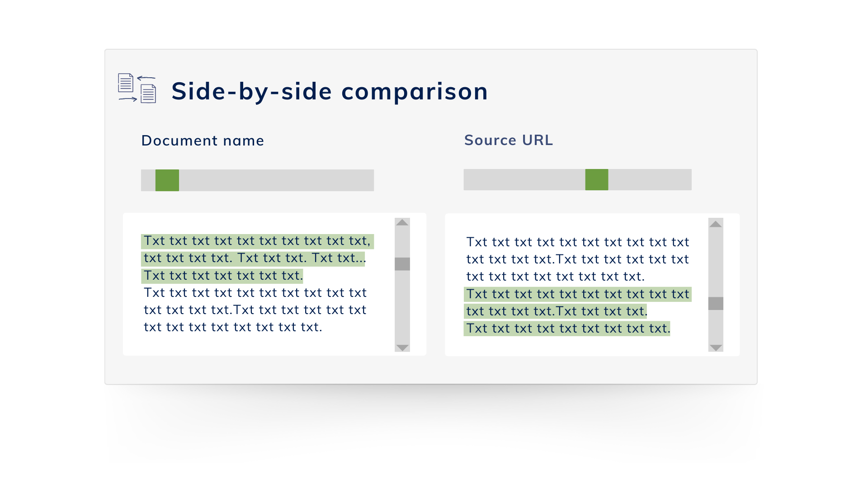Screen dimensions: 868x488
Task: Click unhighlighted text in right source panel
Action: (577, 259)
